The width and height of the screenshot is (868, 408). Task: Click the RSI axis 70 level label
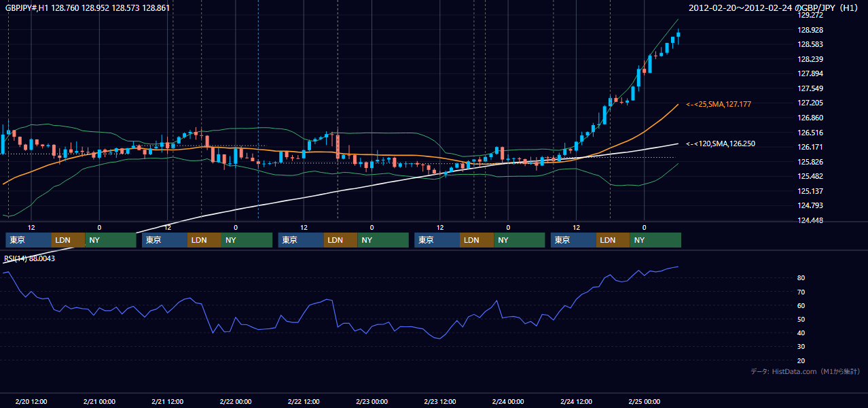tap(801, 292)
